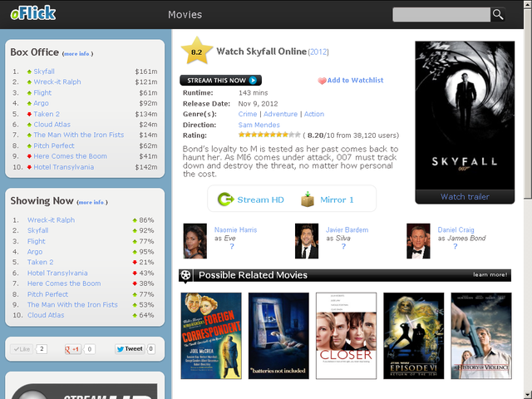
Task: Click the heart icon beside Add to Watchlist
Action: click(x=322, y=81)
